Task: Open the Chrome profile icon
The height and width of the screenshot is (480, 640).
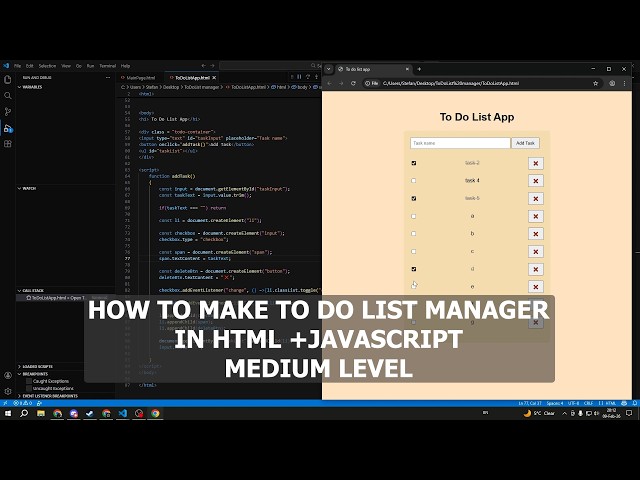Action: pos(612,83)
